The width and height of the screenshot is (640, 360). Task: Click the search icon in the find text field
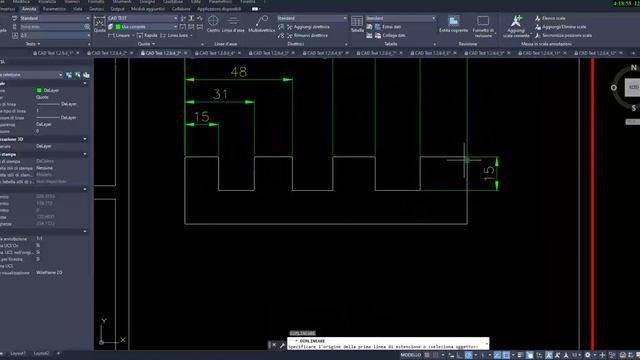point(87,27)
